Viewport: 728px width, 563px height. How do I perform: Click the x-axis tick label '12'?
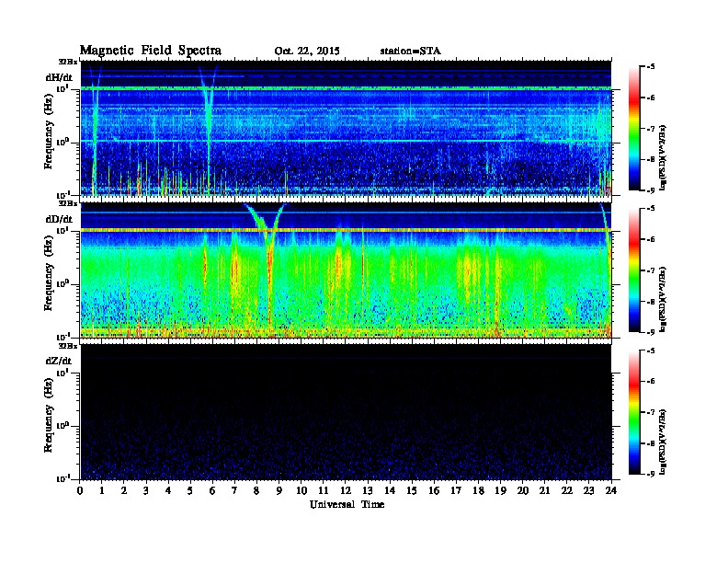pos(346,490)
